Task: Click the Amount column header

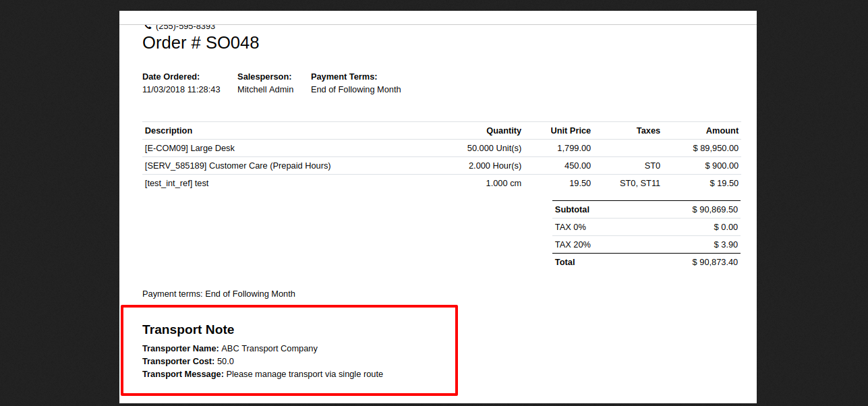Action: pos(722,131)
